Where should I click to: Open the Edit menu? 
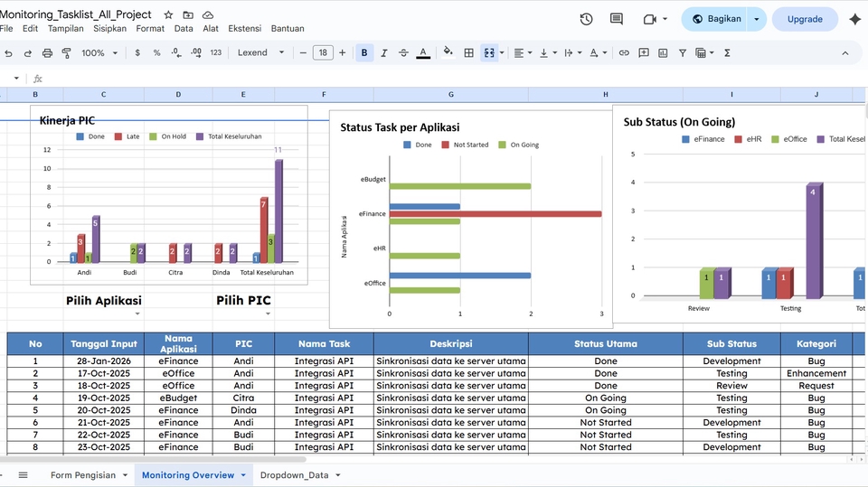point(30,28)
